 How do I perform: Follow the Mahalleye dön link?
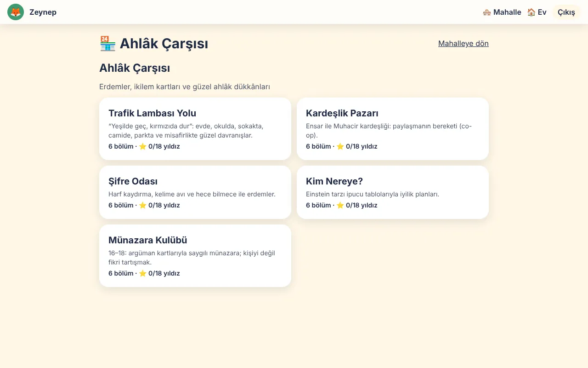464,43
